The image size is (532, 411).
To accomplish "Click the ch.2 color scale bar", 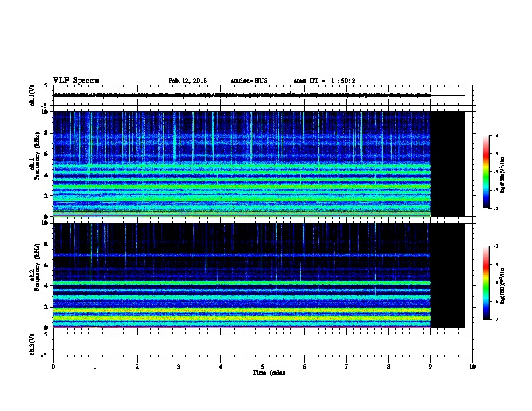I will point(486,283).
